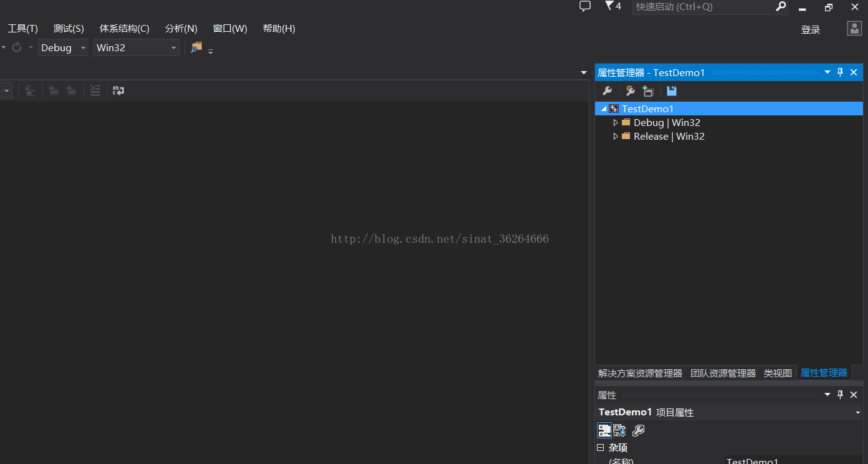Click the search magnifier in Quick Launch

pyautogui.click(x=781, y=7)
